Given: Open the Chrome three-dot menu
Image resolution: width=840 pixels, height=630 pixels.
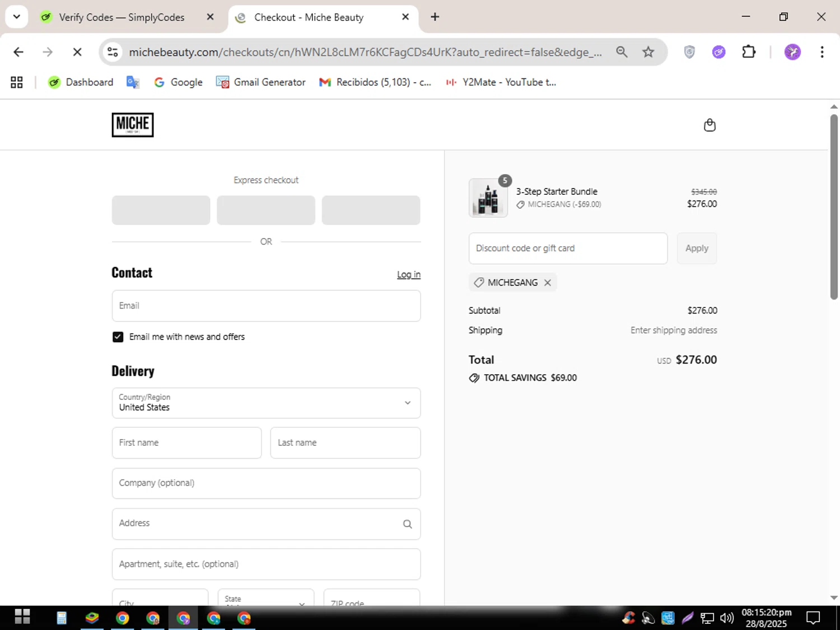Looking at the screenshot, I should (x=822, y=52).
